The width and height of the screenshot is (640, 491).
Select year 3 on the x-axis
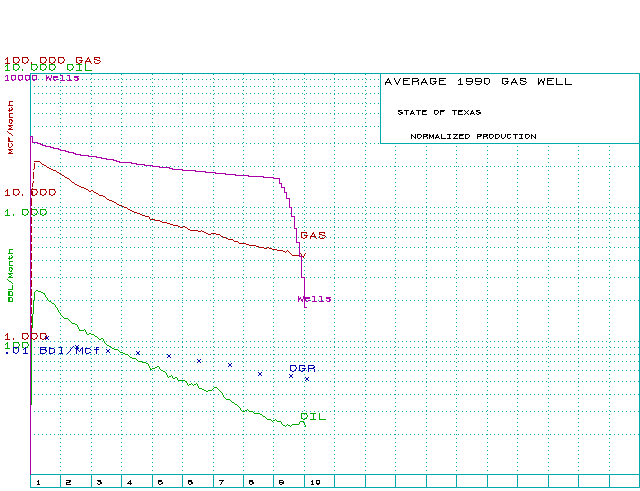click(x=99, y=482)
